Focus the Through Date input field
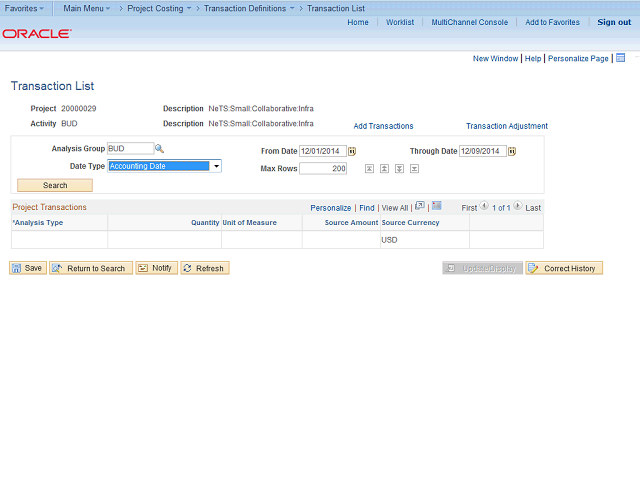The width and height of the screenshot is (640, 480). pyautogui.click(x=483, y=151)
